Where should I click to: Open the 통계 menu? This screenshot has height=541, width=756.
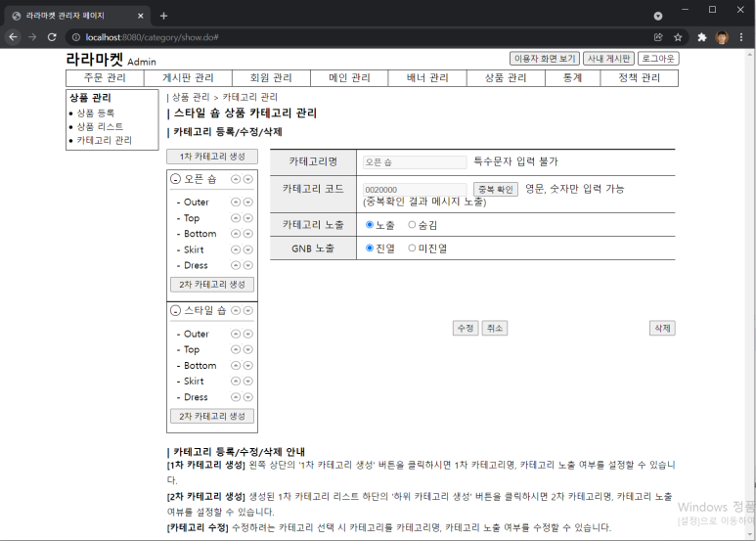pos(573,77)
